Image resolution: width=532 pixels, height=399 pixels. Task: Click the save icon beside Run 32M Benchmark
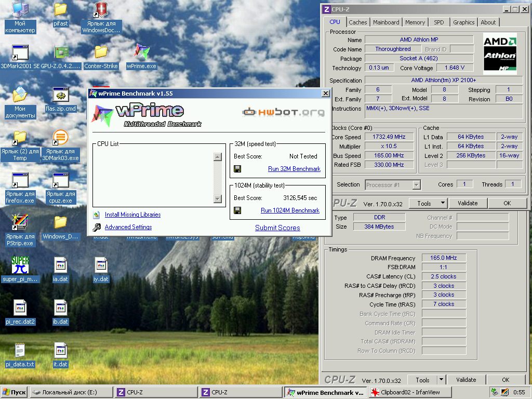click(x=237, y=169)
